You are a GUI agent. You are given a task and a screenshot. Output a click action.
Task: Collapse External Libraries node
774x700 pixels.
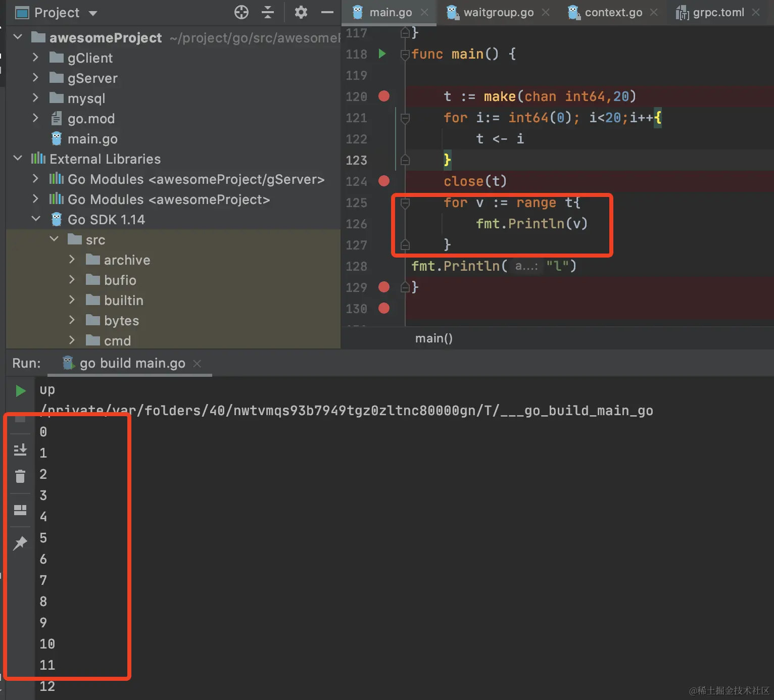pos(18,159)
